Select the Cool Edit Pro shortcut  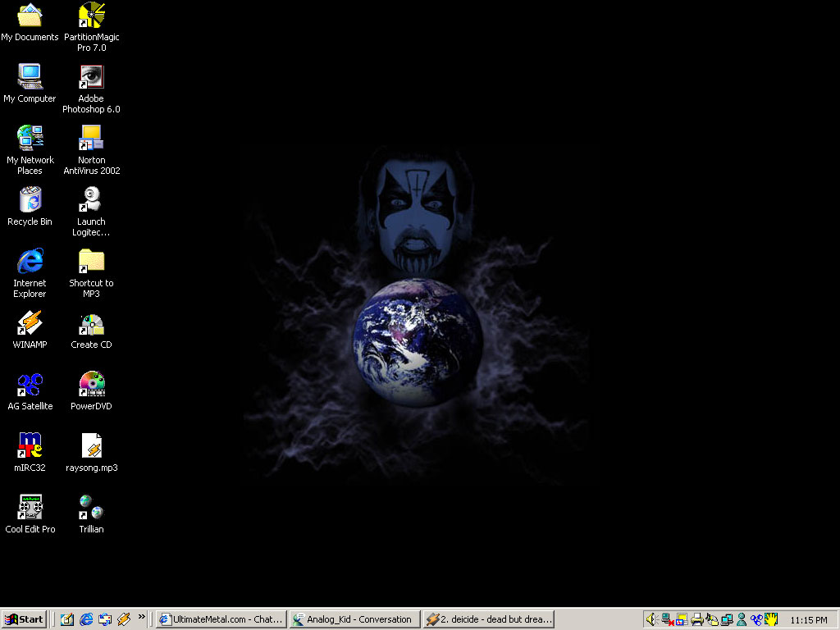click(30, 514)
